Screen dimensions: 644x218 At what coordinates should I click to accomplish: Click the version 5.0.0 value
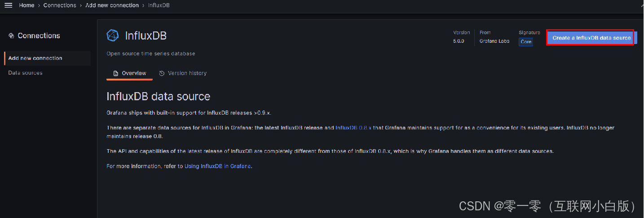pos(459,41)
